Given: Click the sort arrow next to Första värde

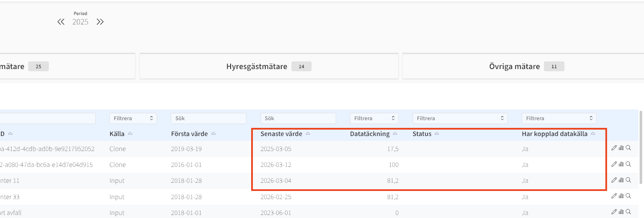Looking at the screenshot, I should point(213,134).
